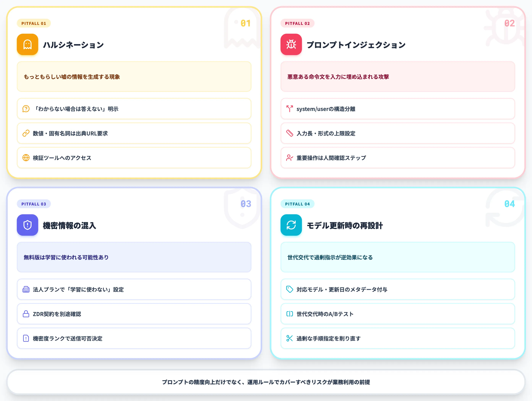Click the globe icon beside 検証ツールへのアクセス
This screenshot has width=532, height=401.
26,158
